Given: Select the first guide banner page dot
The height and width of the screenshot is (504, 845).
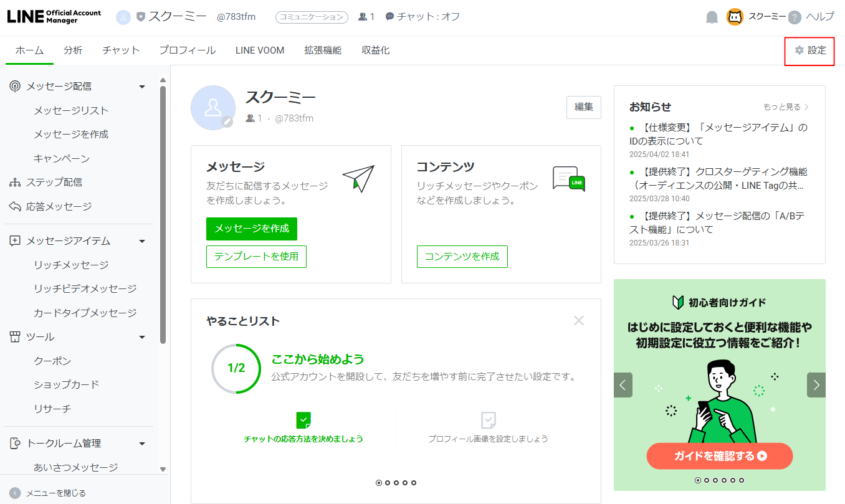Looking at the screenshot, I should tap(697, 480).
